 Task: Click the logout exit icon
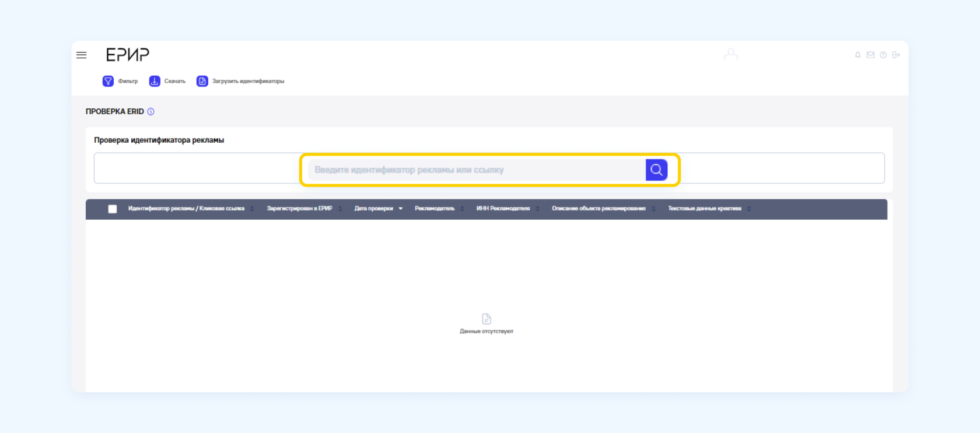click(896, 55)
